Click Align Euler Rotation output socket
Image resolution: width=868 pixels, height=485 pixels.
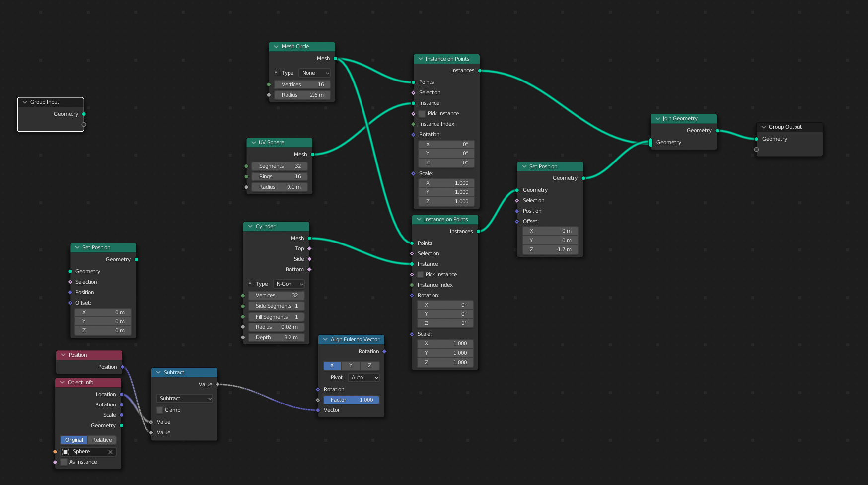click(x=384, y=352)
